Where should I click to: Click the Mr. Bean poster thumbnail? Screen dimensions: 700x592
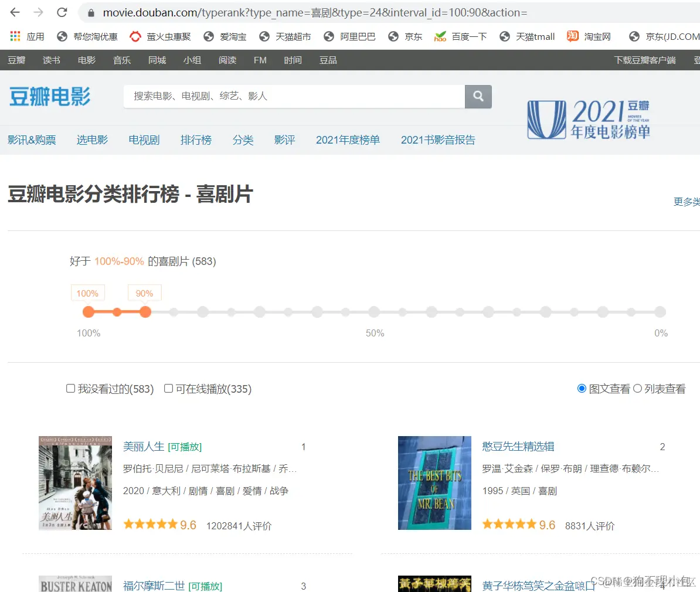point(434,483)
